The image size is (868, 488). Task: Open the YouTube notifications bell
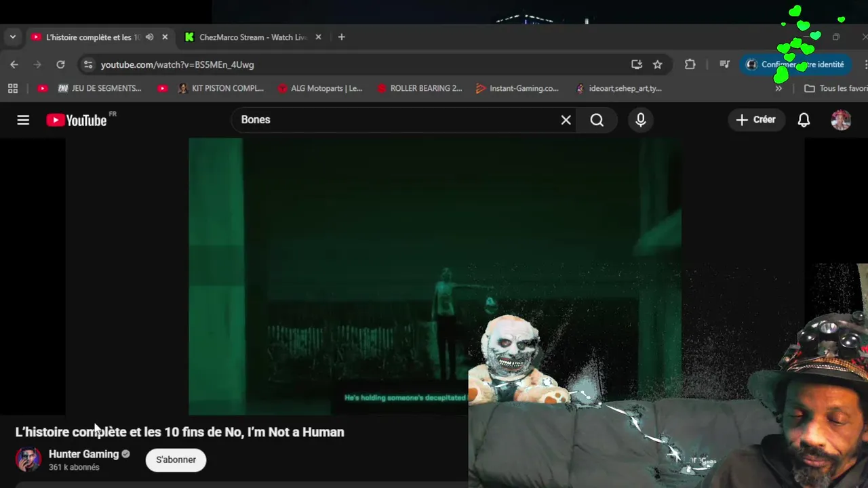pos(804,120)
